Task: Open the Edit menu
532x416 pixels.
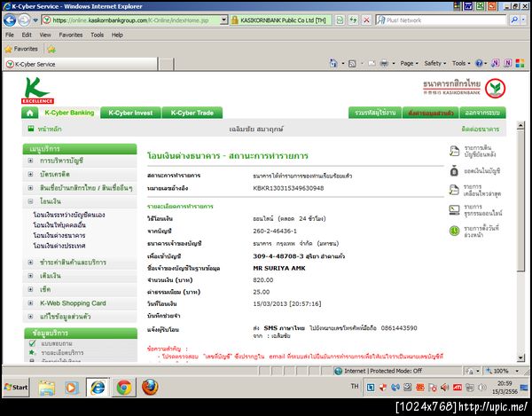Action: click(27, 35)
